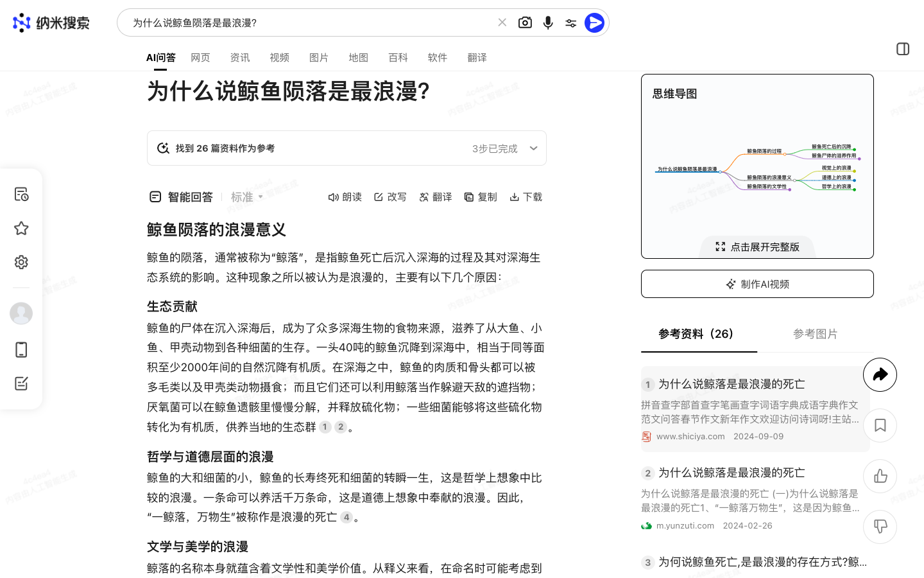Bookmark this answer
The width and height of the screenshot is (924, 578).
(x=880, y=425)
